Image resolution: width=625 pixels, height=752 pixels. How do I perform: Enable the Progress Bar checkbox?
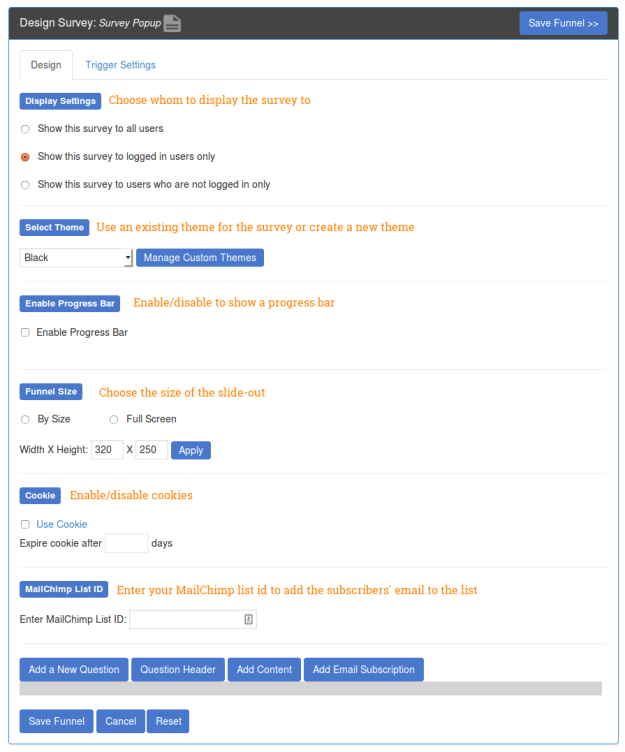25,332
